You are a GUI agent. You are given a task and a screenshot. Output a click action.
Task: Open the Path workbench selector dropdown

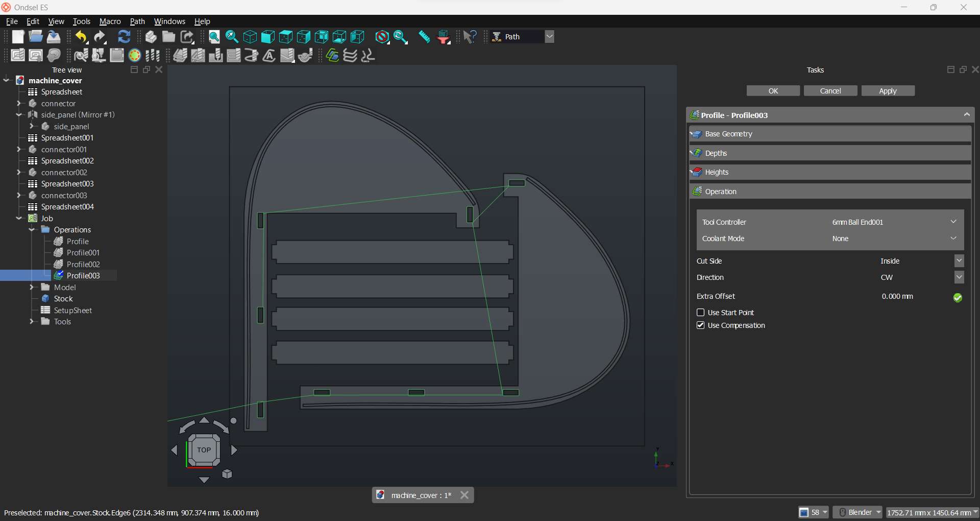point(549,37)
